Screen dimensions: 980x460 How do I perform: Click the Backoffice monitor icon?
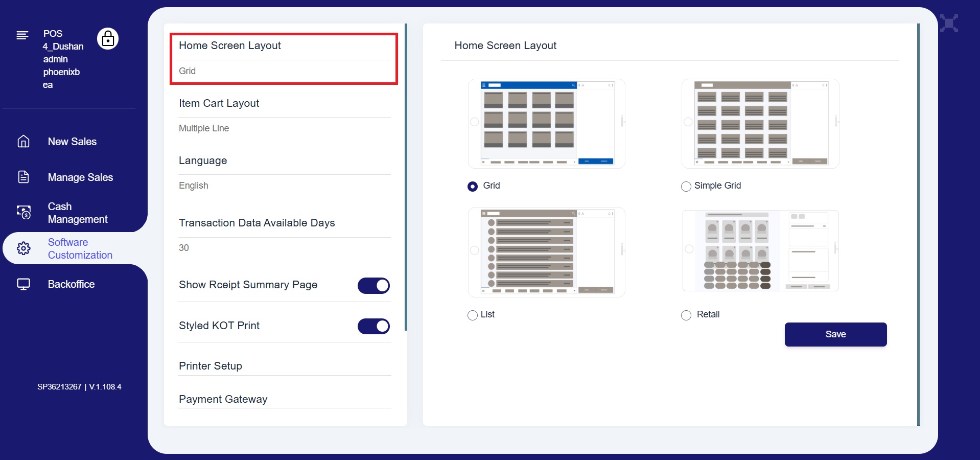(x=24, y=284)
